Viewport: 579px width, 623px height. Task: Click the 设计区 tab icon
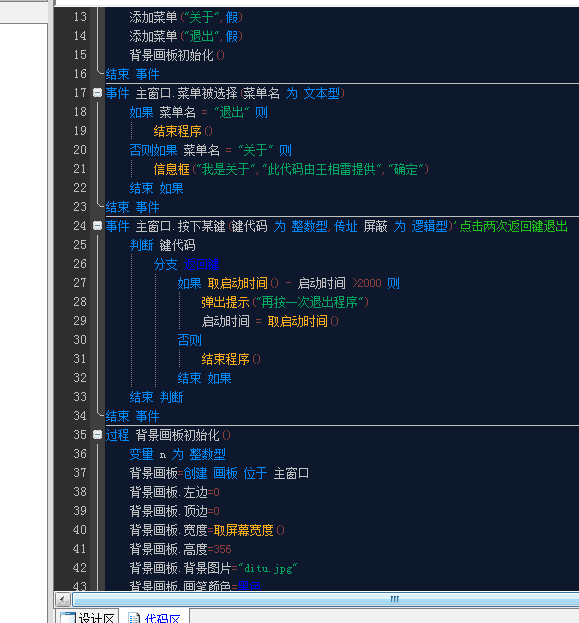pyautogui.click(x=68, y=618)
